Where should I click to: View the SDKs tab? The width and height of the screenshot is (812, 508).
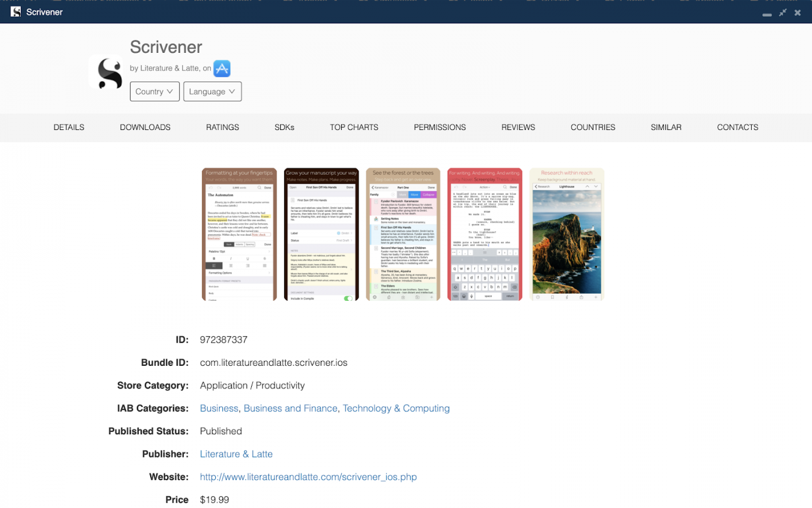click(284, 127)
